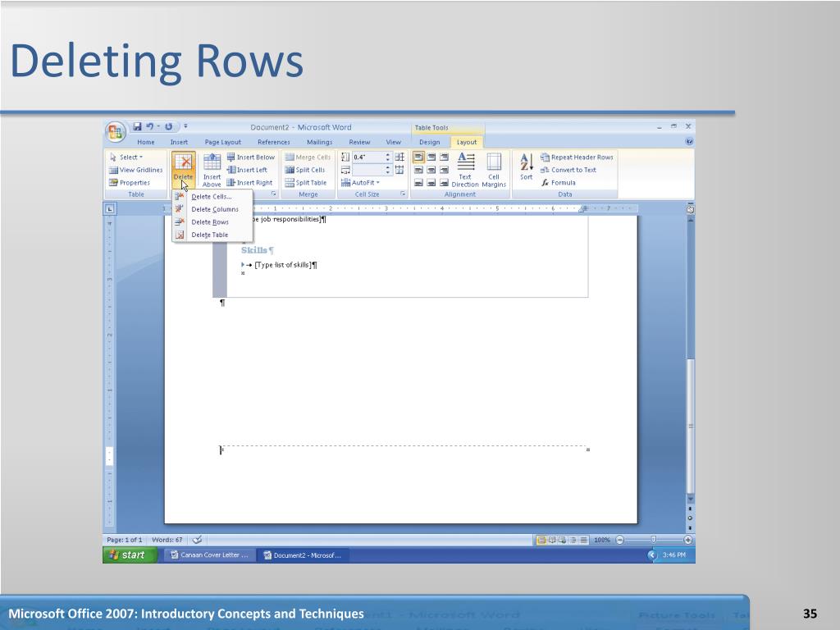Go to the Page Layout tab

(x=223, y=142)
